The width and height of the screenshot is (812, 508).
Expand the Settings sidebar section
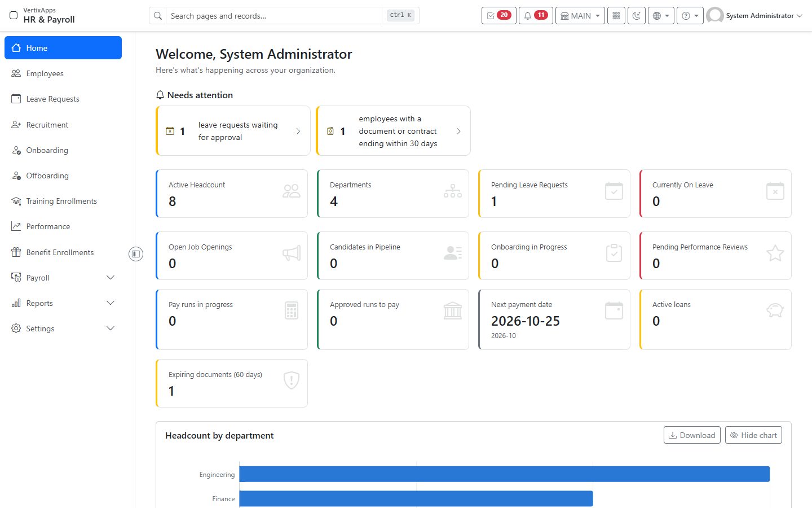(63, 329)
